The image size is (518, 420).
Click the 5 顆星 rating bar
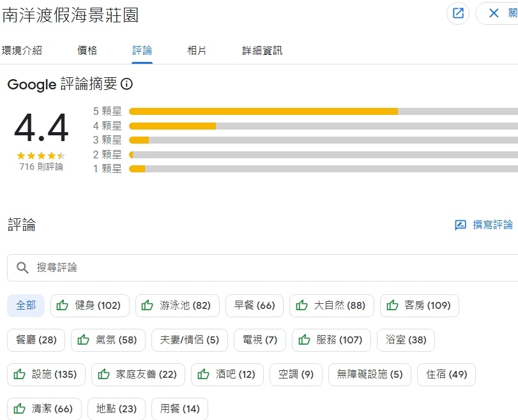[323, 111]
